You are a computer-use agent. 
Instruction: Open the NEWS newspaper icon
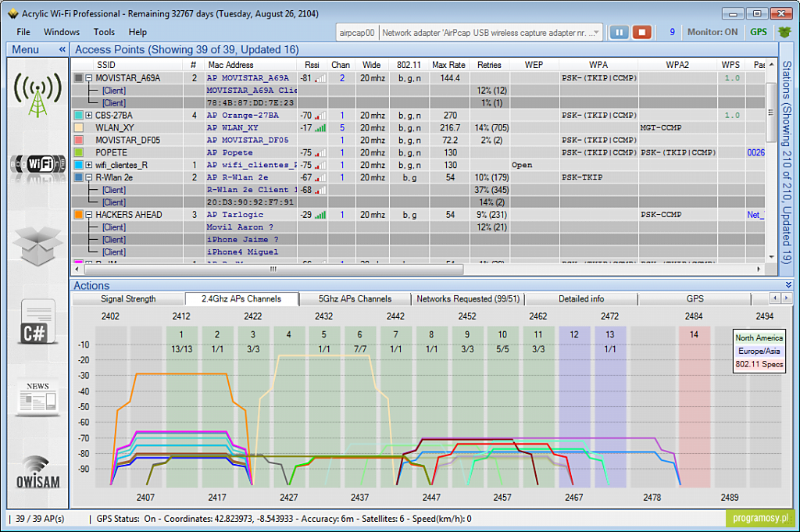coord(37,398)
